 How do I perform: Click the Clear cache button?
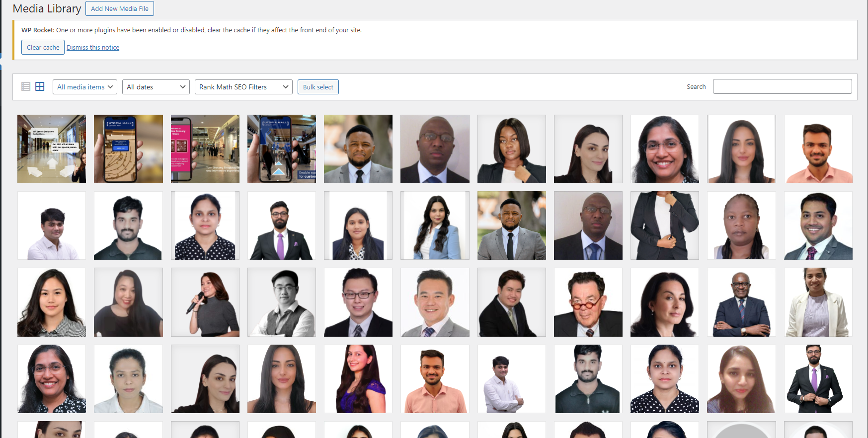coord(43,47)
